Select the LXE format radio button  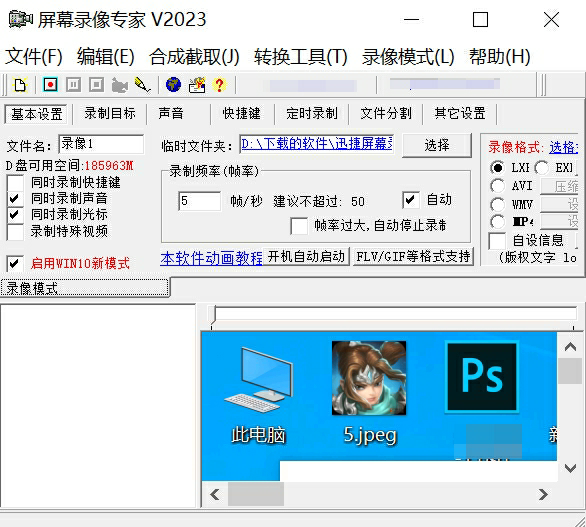click(497, 168)
